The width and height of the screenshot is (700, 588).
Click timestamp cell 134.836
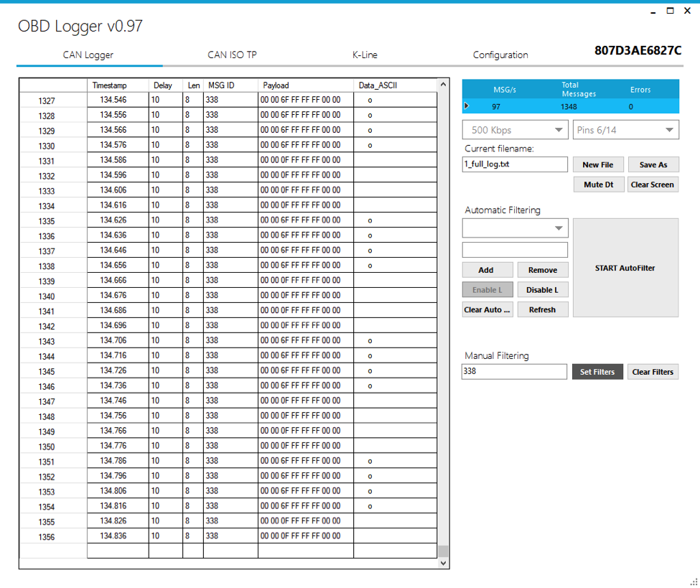(118, 536)
